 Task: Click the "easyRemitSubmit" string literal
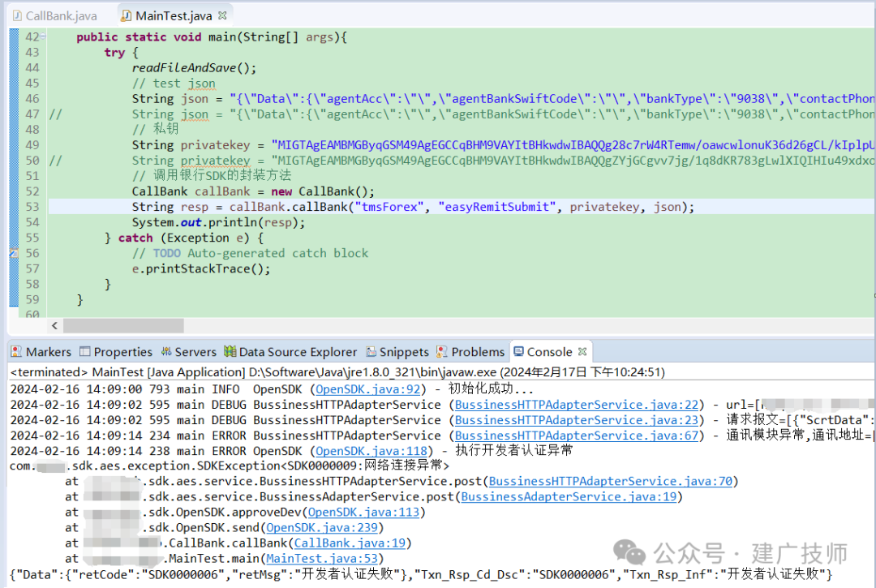click(496, 207)
